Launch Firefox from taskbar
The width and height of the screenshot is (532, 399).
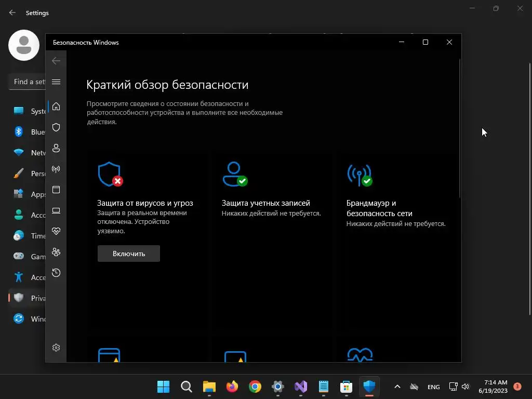[232, 387]
